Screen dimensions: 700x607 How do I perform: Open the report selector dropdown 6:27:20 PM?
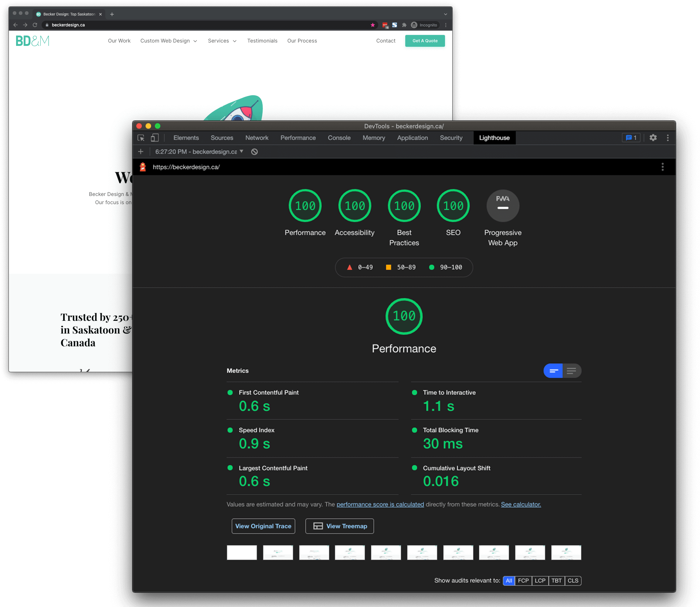[199, 152]
